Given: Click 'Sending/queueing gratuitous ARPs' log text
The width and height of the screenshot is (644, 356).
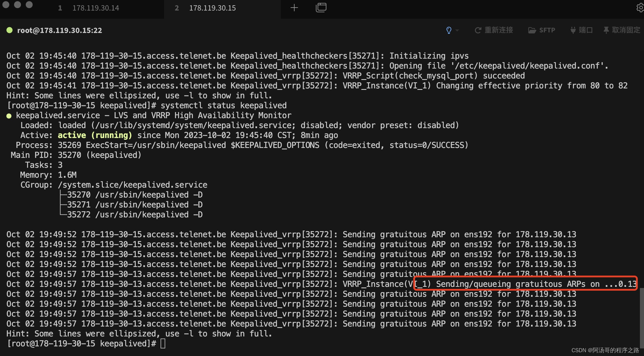Looking at the screenshot, I should click(511, 284).
